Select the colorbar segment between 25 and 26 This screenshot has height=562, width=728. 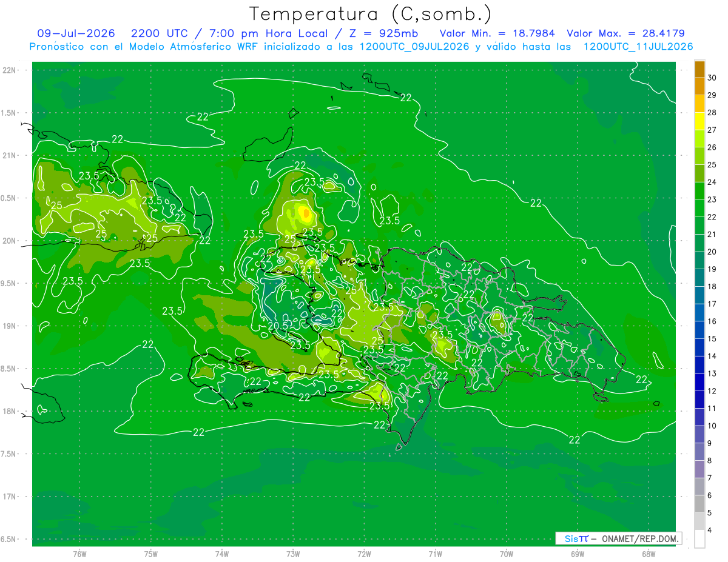[x=699, y=156]
